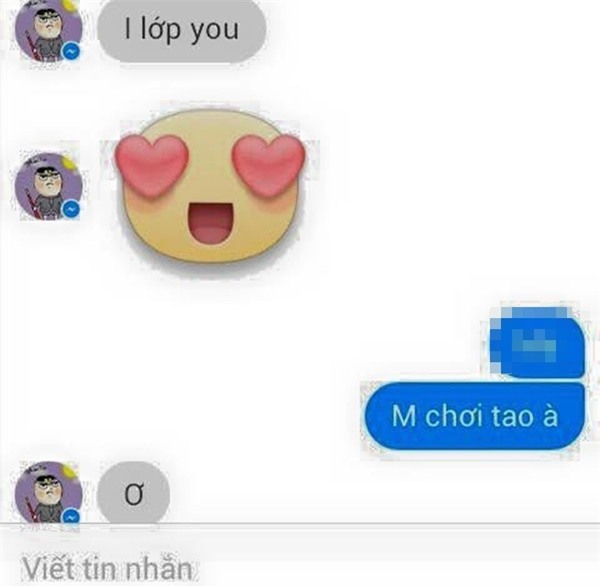
Task: Tap the word "you" in the first message
Action: (215, 30)
